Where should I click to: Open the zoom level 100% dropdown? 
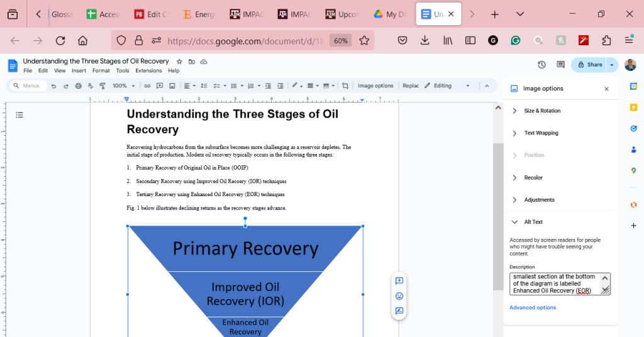pos(124,86)
